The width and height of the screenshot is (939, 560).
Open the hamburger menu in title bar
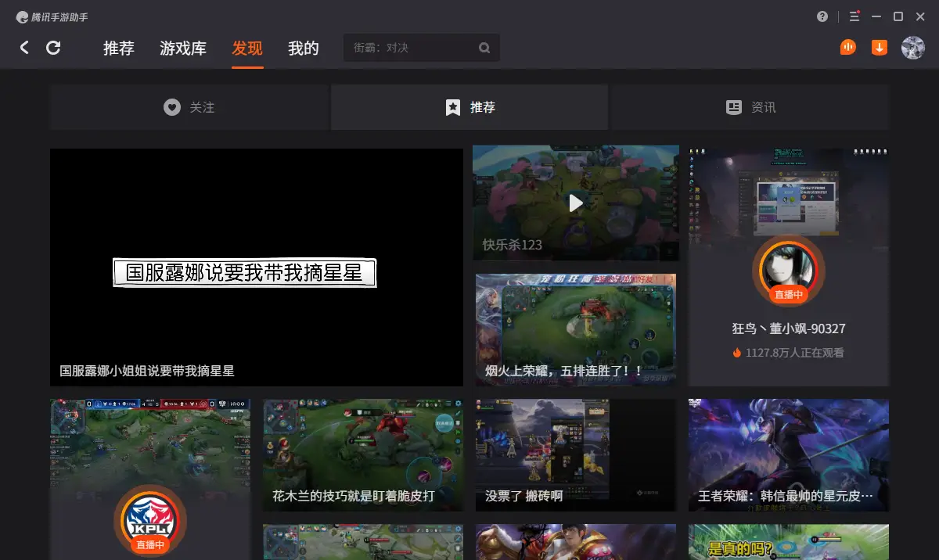pos(854,16)
